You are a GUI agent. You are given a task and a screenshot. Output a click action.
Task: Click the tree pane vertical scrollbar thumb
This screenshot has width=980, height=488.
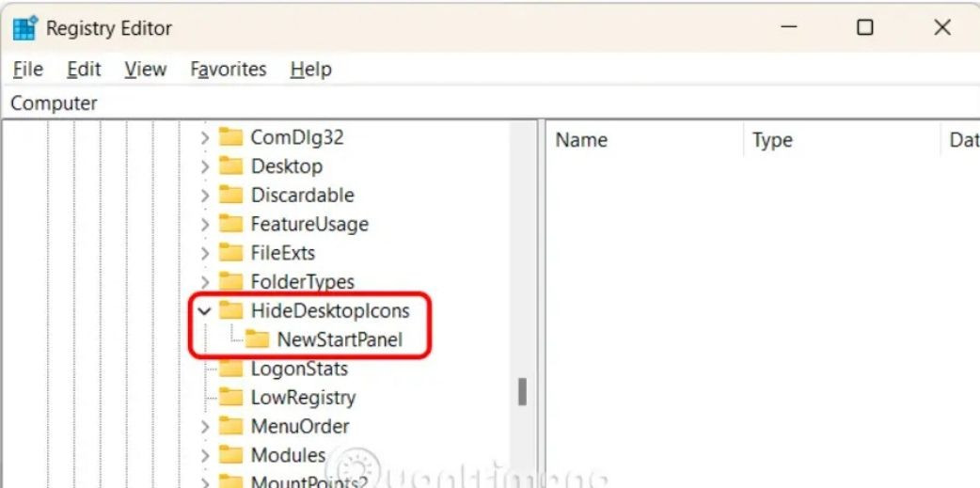click(522, 391)
